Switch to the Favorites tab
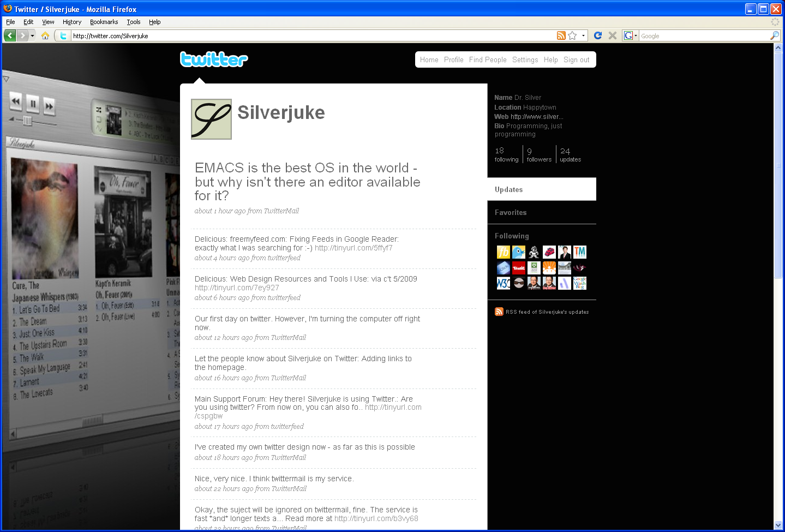This screenshot has width=785, height=532. click(x=511, y=212)
